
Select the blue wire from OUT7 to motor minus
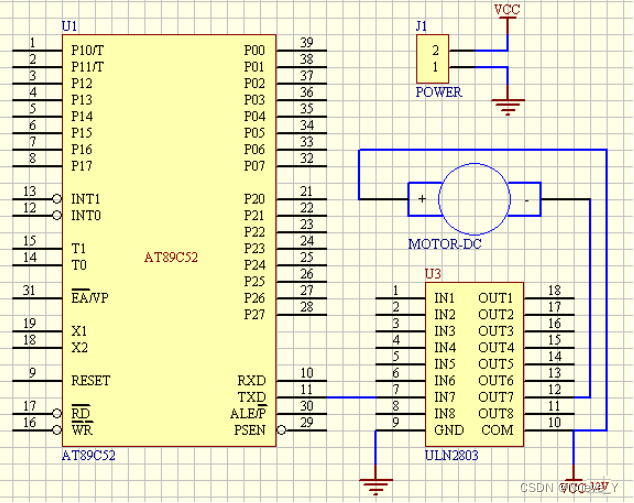click(x=590, y=298)
